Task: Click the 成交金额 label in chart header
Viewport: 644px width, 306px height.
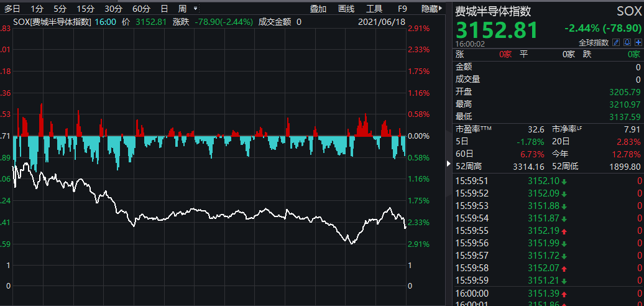Action: pyautogui.click(x=274, y=22)
